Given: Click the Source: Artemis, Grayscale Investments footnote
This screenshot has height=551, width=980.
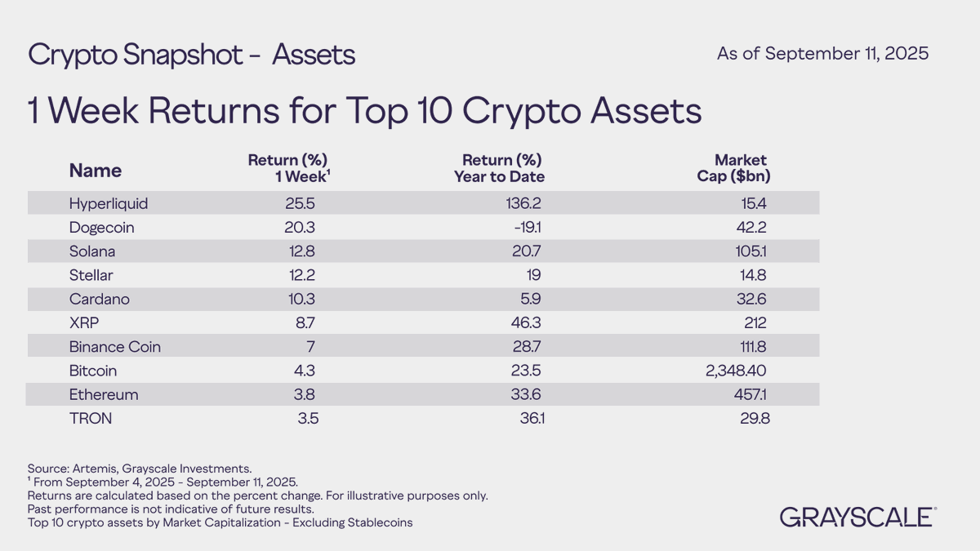Looking at the screenshot, I should [x=140, y=469].
